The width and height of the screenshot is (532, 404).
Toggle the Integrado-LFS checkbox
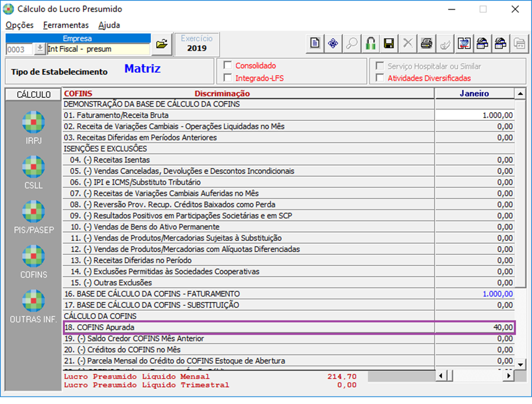pyautogui.click(x=227, y=78)
